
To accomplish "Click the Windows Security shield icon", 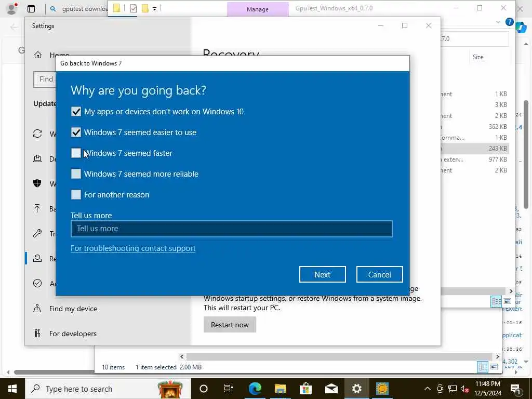I will tap(37, 183).
